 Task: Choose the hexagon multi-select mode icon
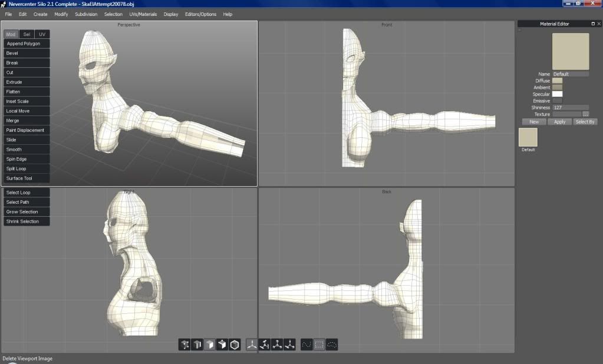point(235,345)
